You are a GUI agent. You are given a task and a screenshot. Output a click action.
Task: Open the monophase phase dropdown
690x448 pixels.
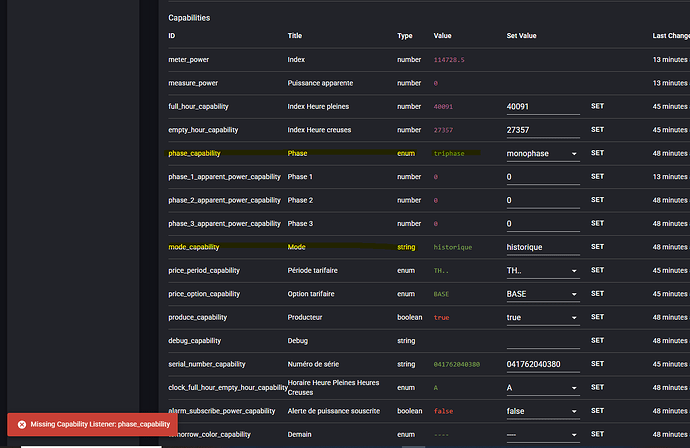coord(543,154)
